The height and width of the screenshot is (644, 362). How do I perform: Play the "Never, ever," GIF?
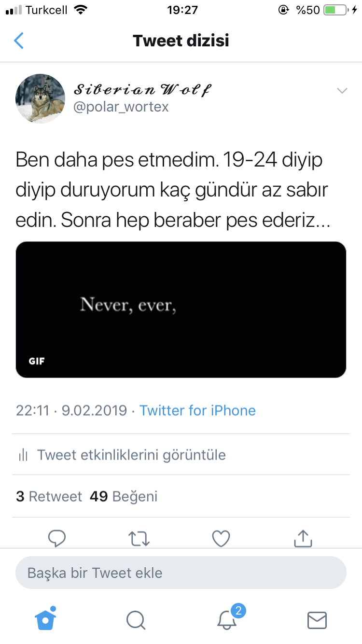coord(181,309)
